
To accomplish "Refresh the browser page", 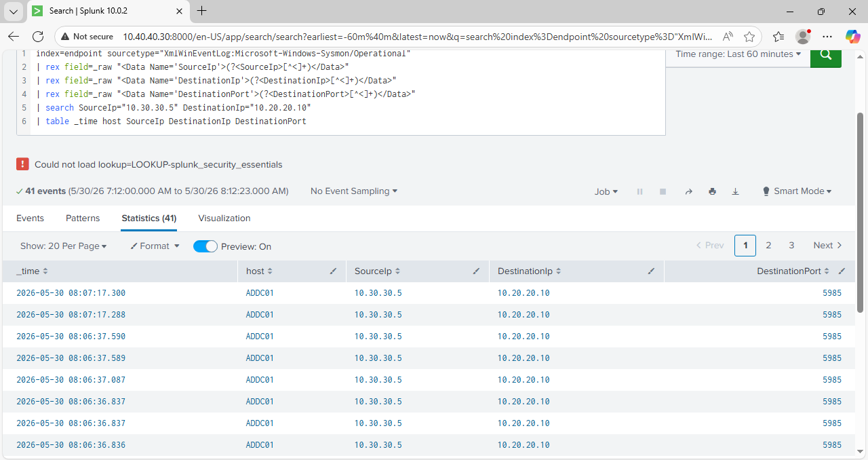I will 38,37.
